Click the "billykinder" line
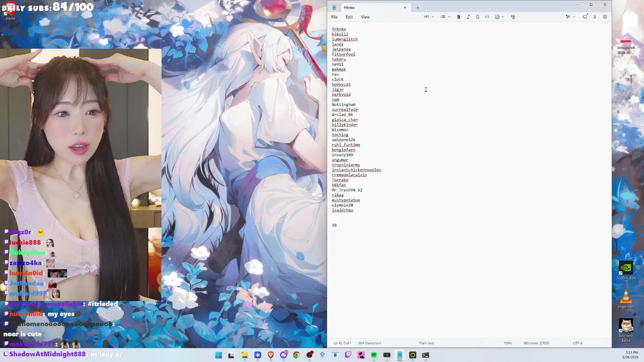 tap(345, 125)
